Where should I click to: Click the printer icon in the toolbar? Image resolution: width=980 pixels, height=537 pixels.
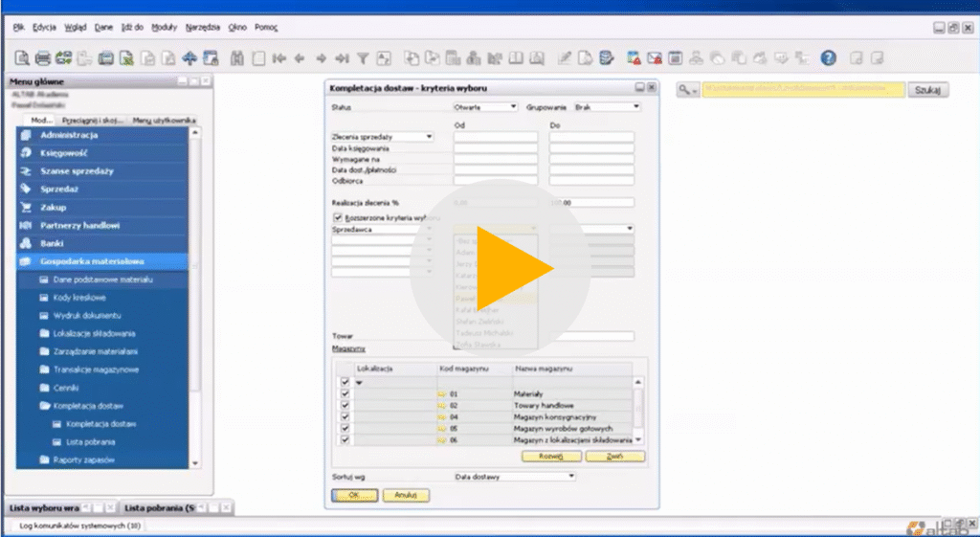pos(44,58)
